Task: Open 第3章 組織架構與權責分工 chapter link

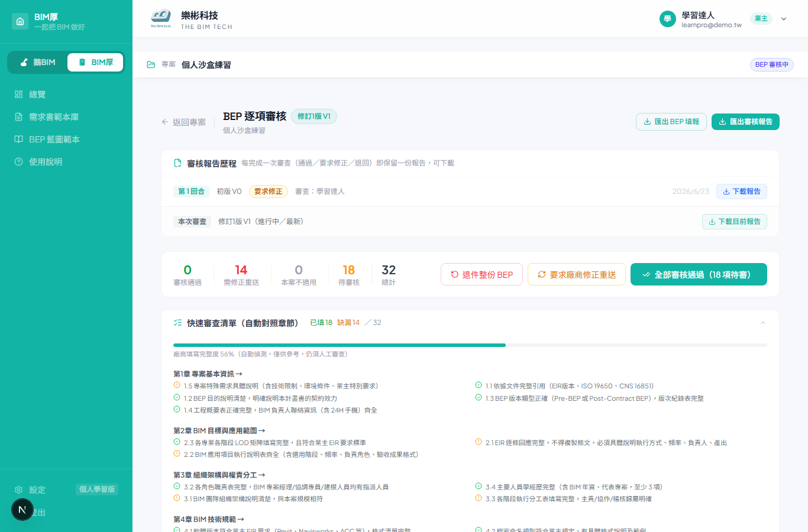Action: tap(219, 475)
